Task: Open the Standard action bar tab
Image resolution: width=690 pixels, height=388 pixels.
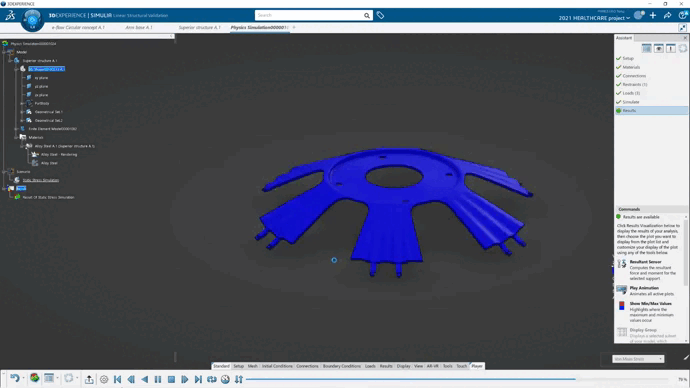Action: coord(221,366)
